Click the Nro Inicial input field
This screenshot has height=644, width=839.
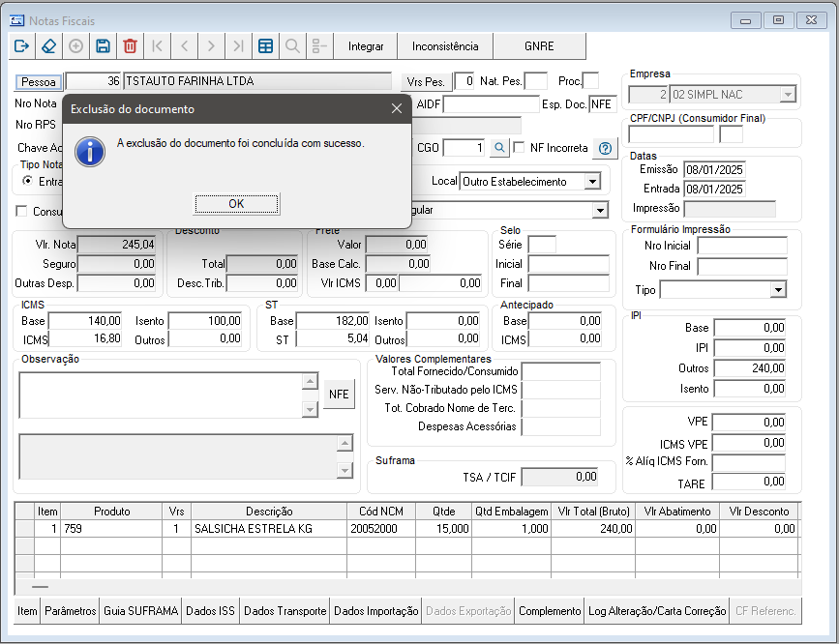tap(742, 246)
